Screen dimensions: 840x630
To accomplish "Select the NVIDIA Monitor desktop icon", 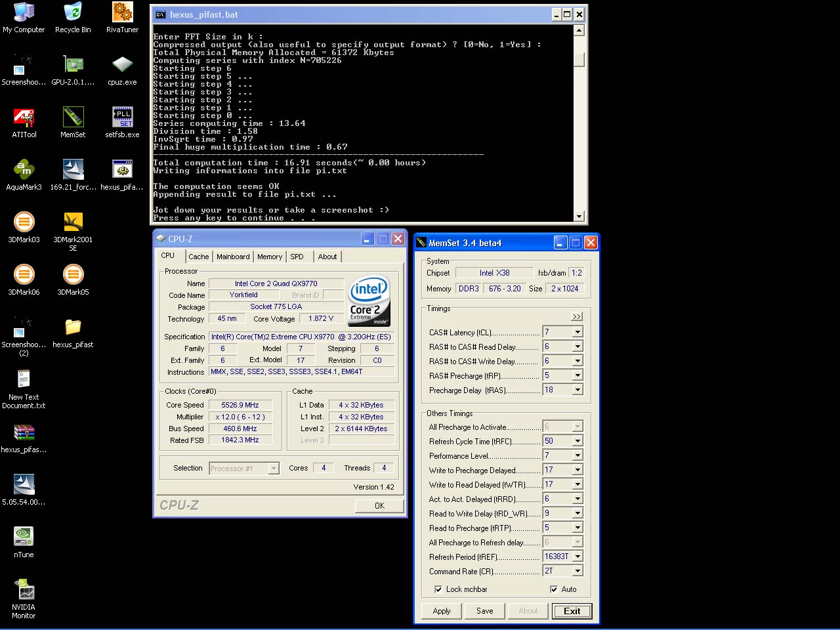I will pos(24,599).
